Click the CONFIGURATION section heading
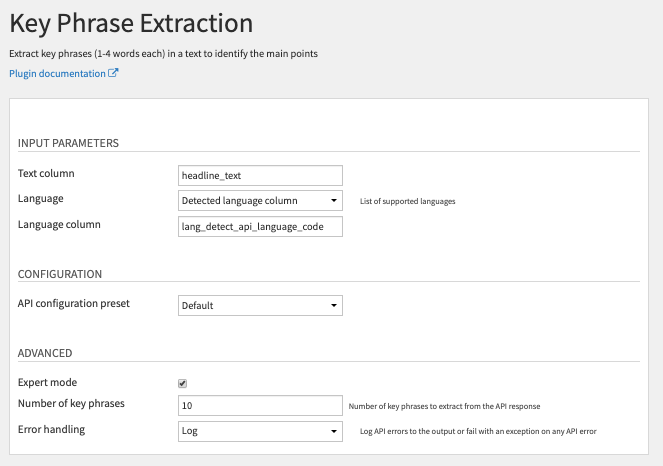Viewport: 663px width, 466px height. [x=60, y=274]
